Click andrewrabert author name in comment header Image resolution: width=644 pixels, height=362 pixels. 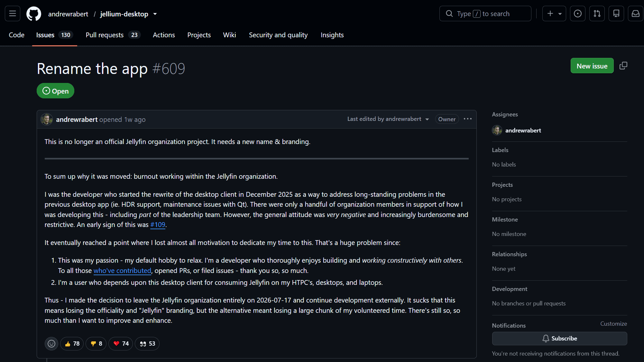77,119
